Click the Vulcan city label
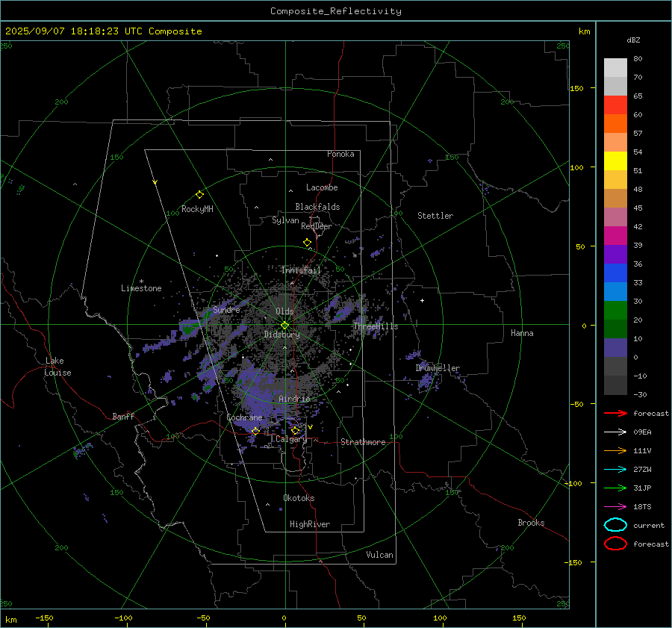 coord(380,555)
